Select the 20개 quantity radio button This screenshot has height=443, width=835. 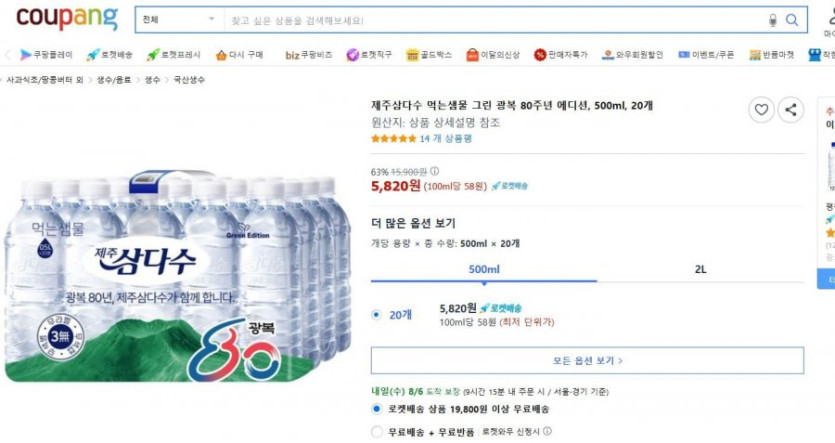tap(376, 314)
